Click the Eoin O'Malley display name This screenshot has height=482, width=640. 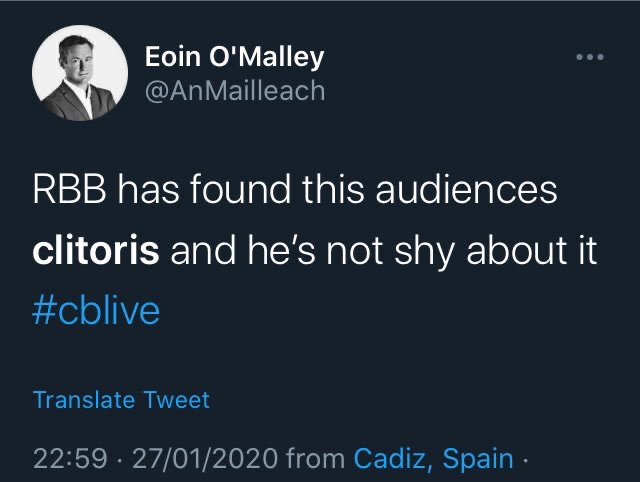[x=234, y=57]
